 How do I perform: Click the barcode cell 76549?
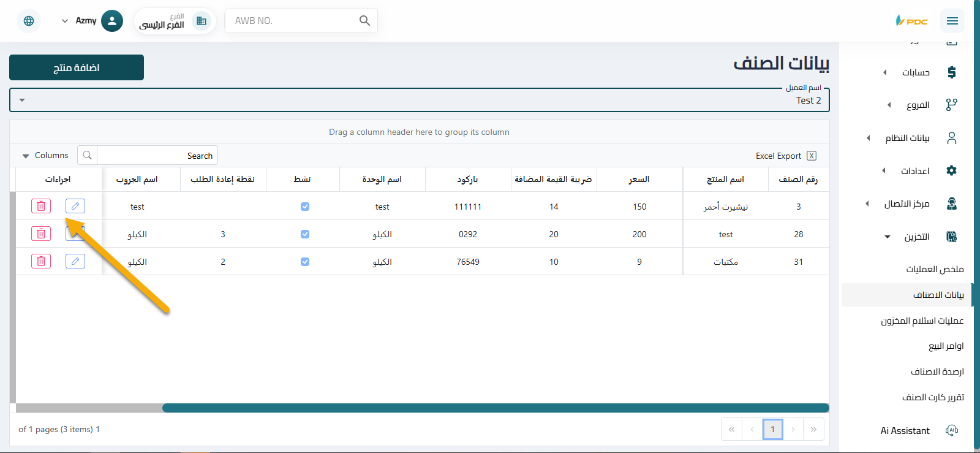(x=468, y=262)
